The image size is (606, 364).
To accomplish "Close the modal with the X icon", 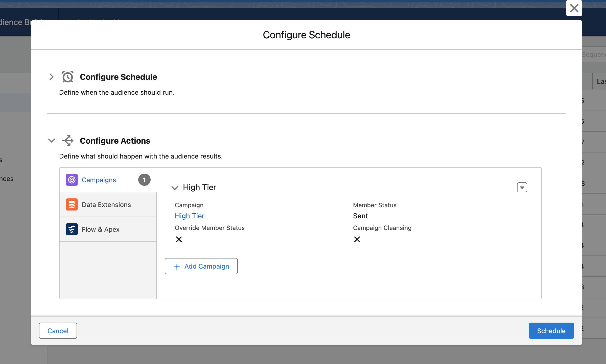I will coord(574,8).
